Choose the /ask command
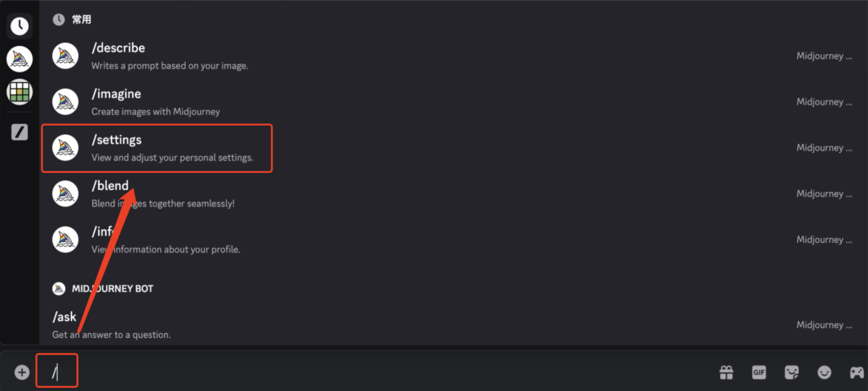 click(x=64, y=317)
